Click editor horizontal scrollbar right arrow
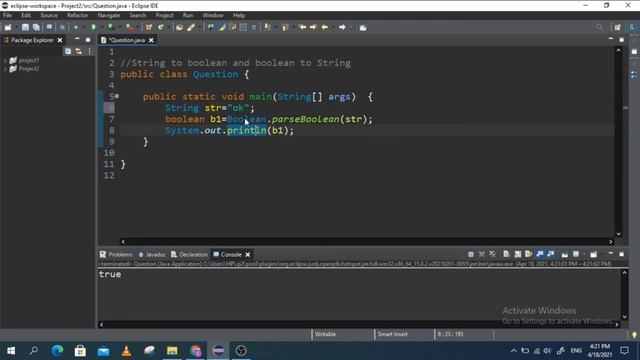 pos(611,242)
